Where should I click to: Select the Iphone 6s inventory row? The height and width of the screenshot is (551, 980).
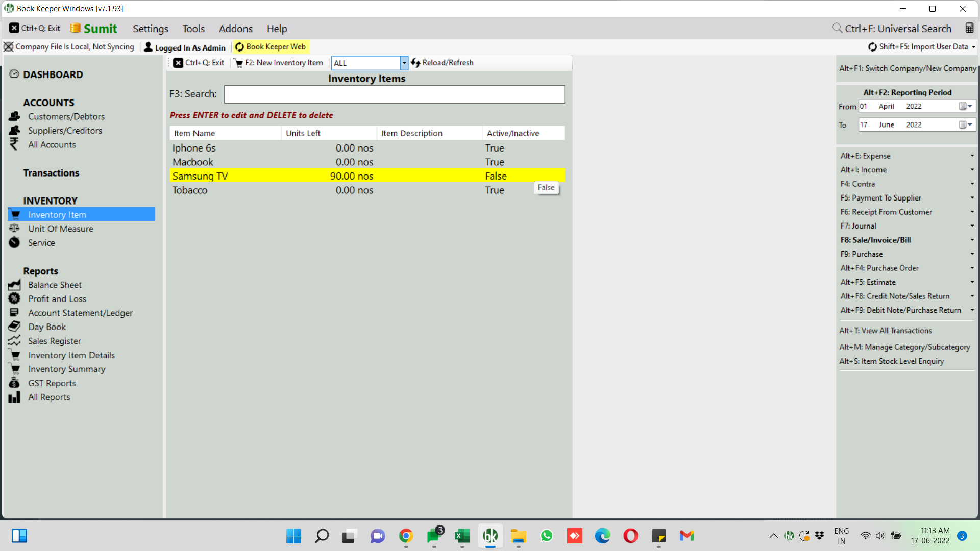pos(367,148)
